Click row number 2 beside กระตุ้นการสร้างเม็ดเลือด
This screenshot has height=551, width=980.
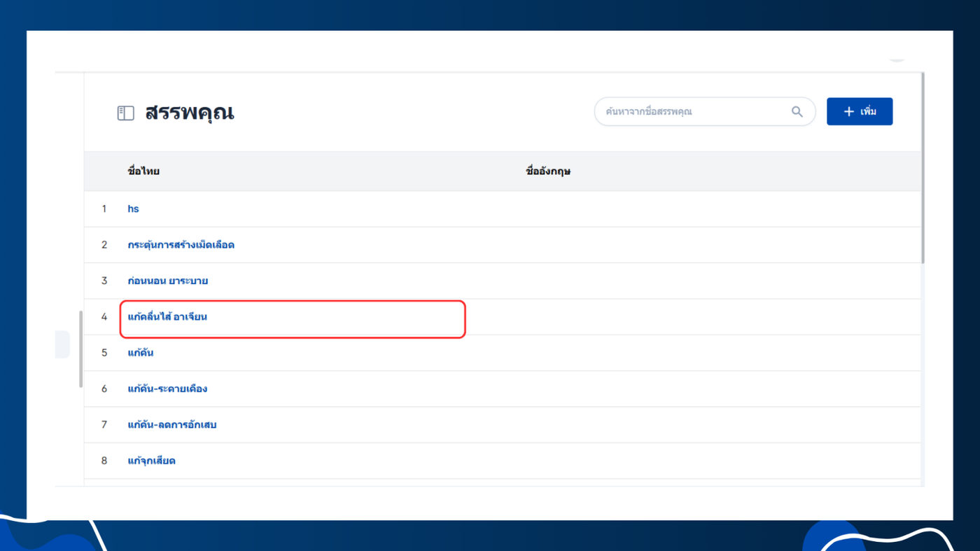(x=104, y=245)
